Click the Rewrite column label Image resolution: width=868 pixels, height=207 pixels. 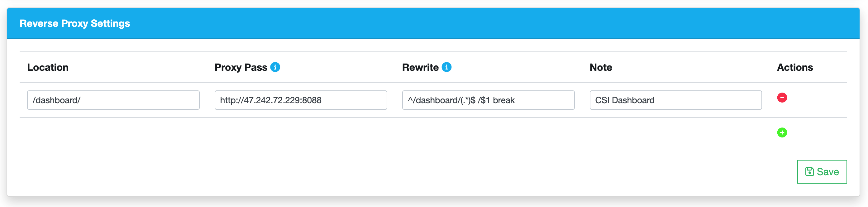click(x=420, y=67)
